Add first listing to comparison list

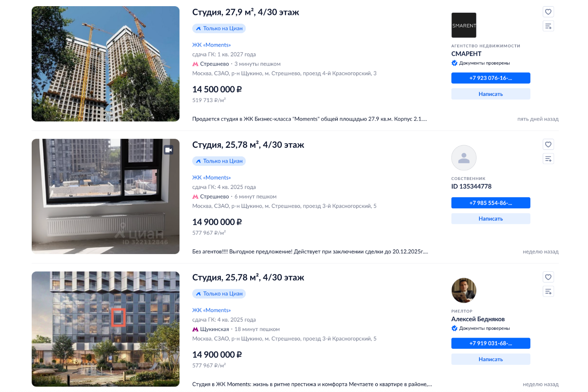coord(548,26)
